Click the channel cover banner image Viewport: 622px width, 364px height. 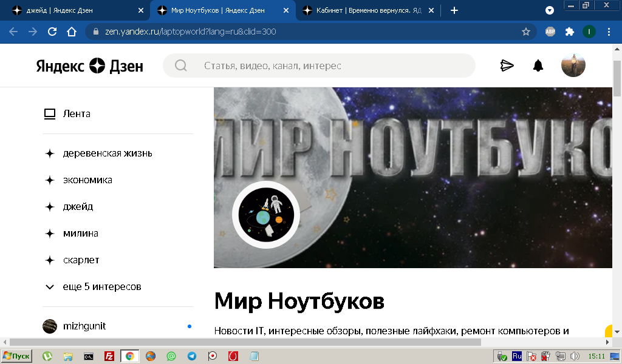click(413, 177)
